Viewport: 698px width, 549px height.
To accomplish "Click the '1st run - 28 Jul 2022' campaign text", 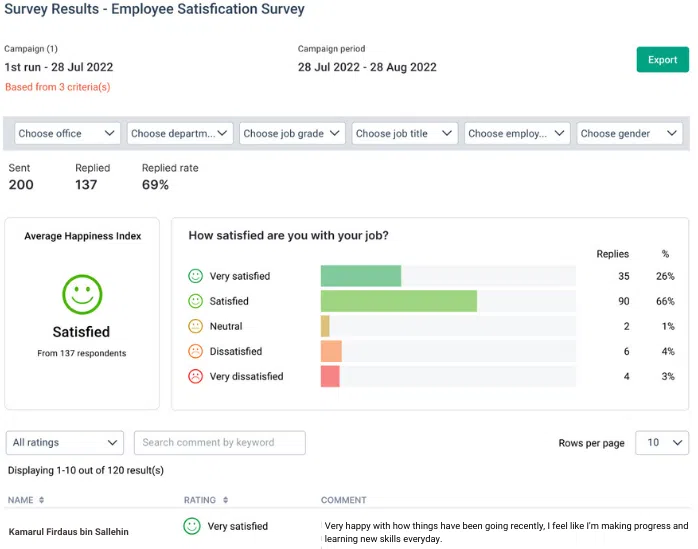I will (x=59, y=67).
